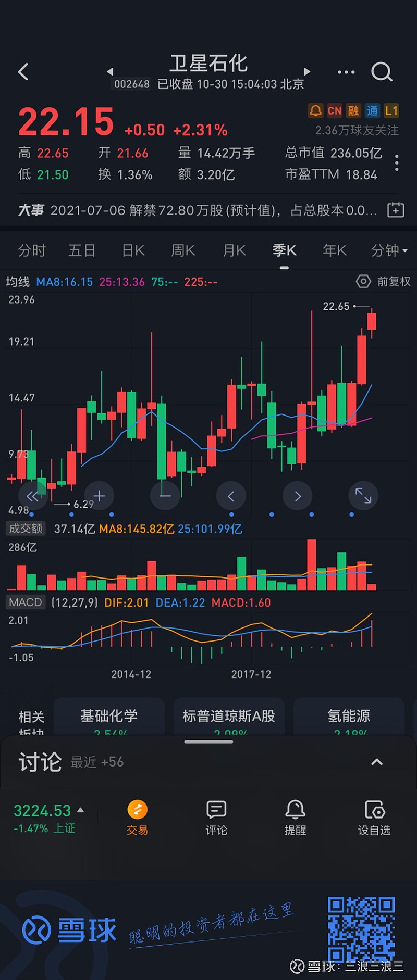Tap the 25:13.36 moving average value

122,282
